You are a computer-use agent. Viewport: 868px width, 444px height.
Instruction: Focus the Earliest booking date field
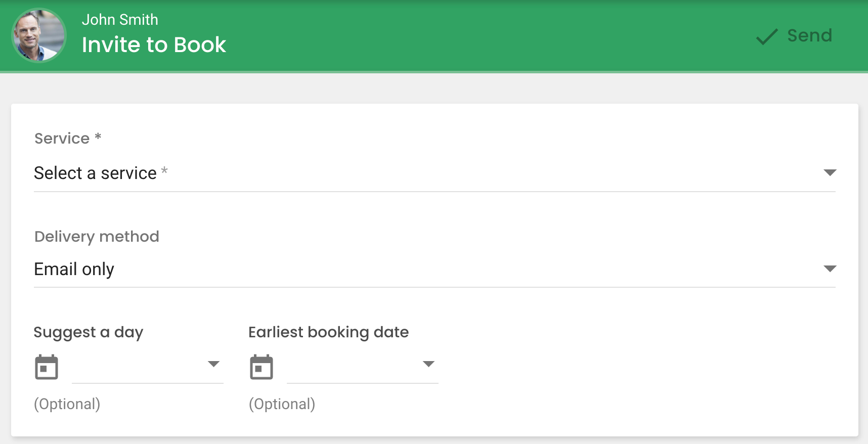click(x=363, y=368)
